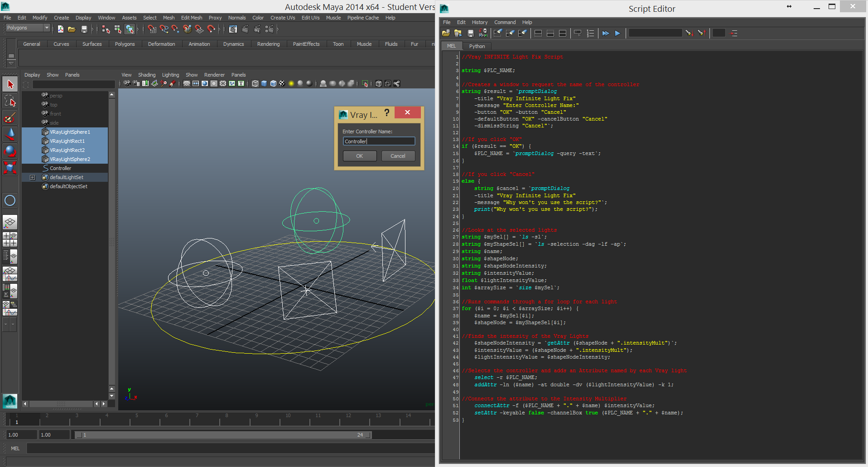Click Source Script icon in Script Editor

[x=458, y=33]
